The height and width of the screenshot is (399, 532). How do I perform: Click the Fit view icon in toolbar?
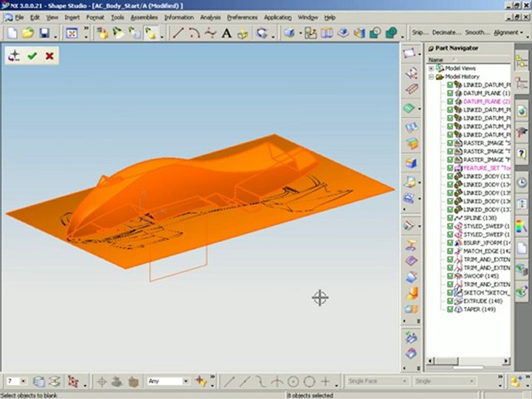[72, 33]
